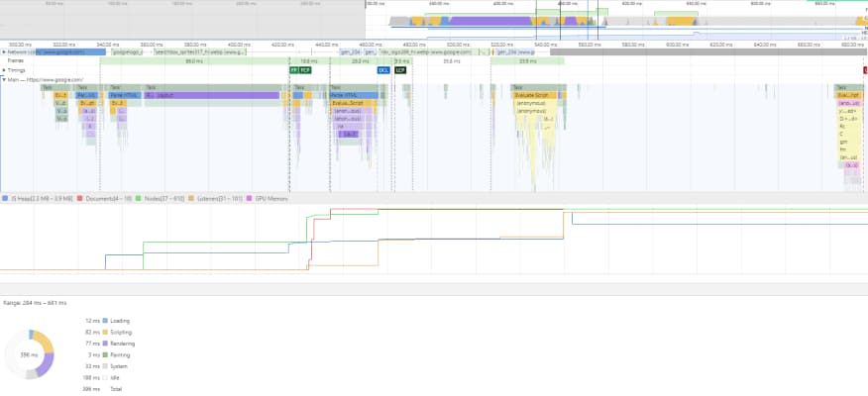Select the LCP timing marker
Viewport: 868px width, 396px height.
(x=400, y=70)
